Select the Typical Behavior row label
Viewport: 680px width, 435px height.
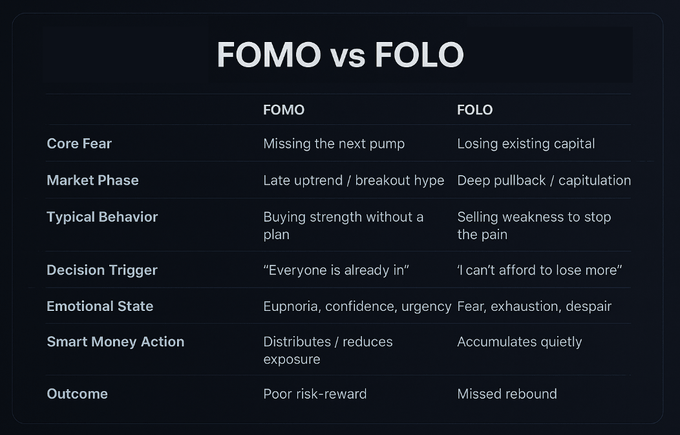[x=102, y=217]
